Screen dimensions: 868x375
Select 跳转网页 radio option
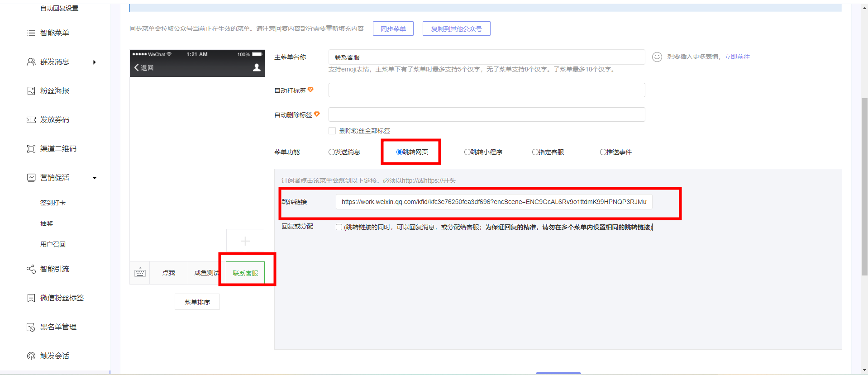[x=400, y=152]
